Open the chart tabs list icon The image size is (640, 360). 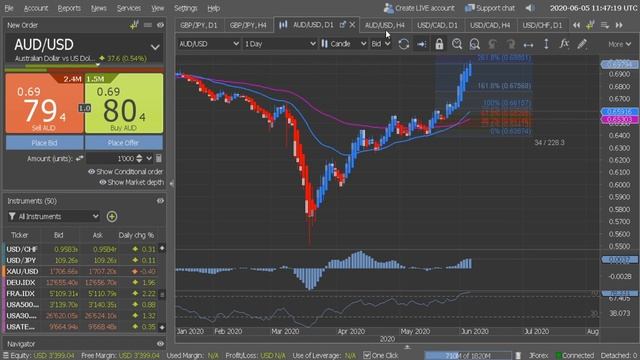[605, 25]
